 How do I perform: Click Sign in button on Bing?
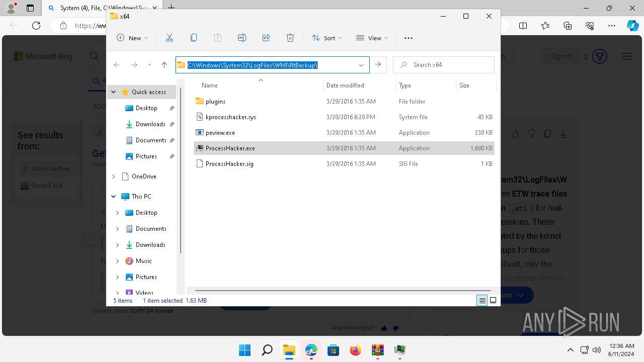coord(560,56)
